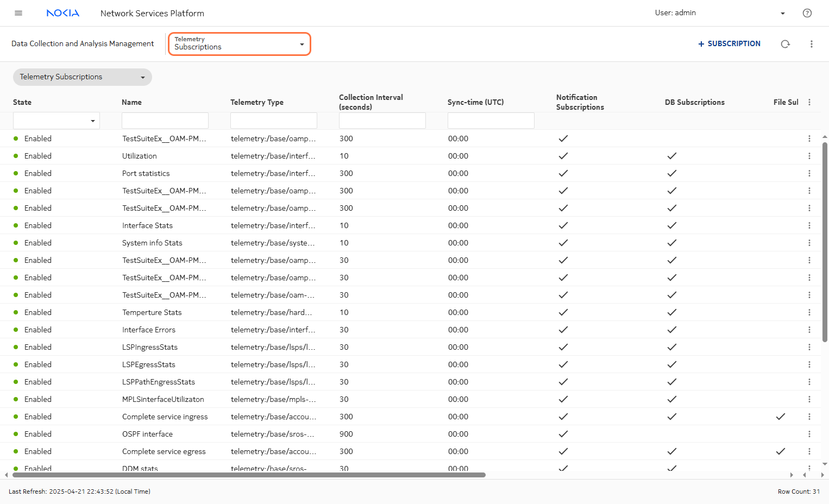Sort by Collection Interval column header
829x504 pixels.
coord(371,102)
